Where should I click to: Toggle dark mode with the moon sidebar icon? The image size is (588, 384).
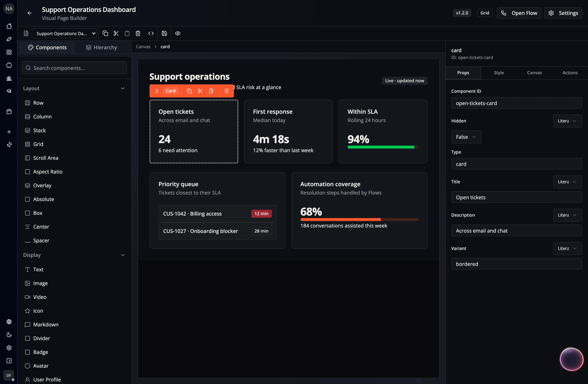(9, 335)
